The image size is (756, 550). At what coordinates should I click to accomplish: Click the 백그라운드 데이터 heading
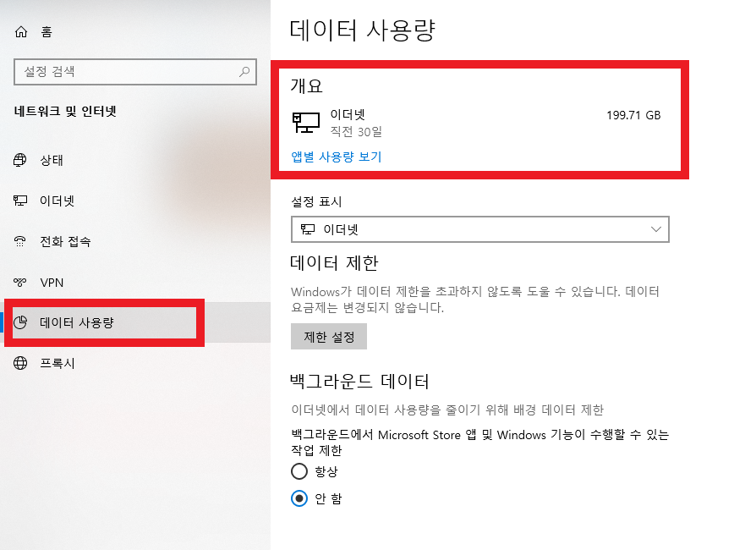point(359,381)
